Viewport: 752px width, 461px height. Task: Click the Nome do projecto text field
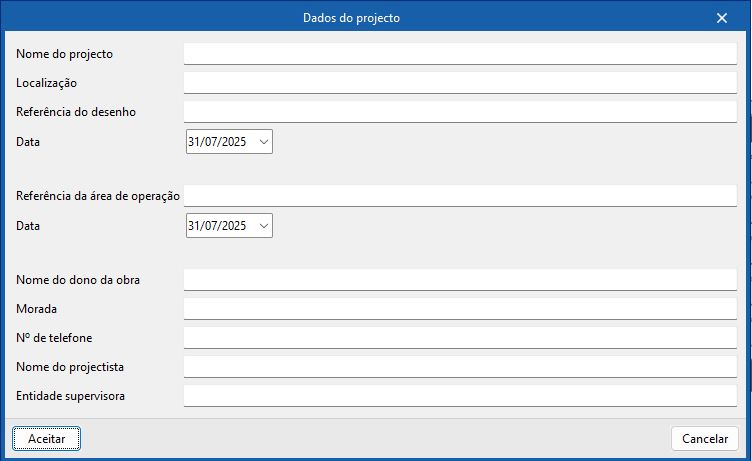pyautogui.click(x=460, y=53)
